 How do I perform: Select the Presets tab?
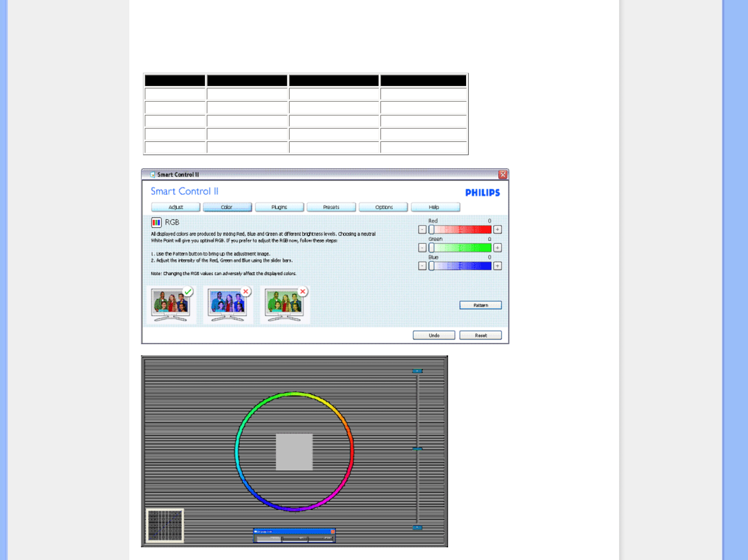pos(331,207)
